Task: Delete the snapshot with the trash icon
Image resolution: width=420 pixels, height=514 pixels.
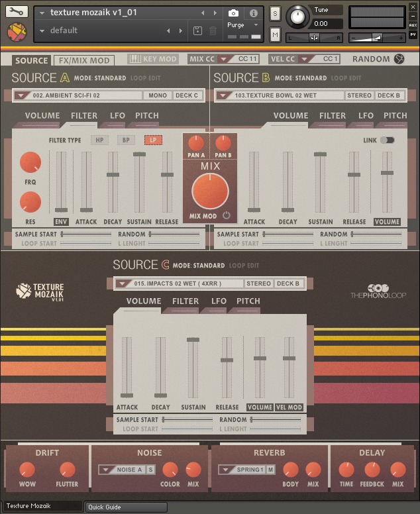Action: pos(213,30)
